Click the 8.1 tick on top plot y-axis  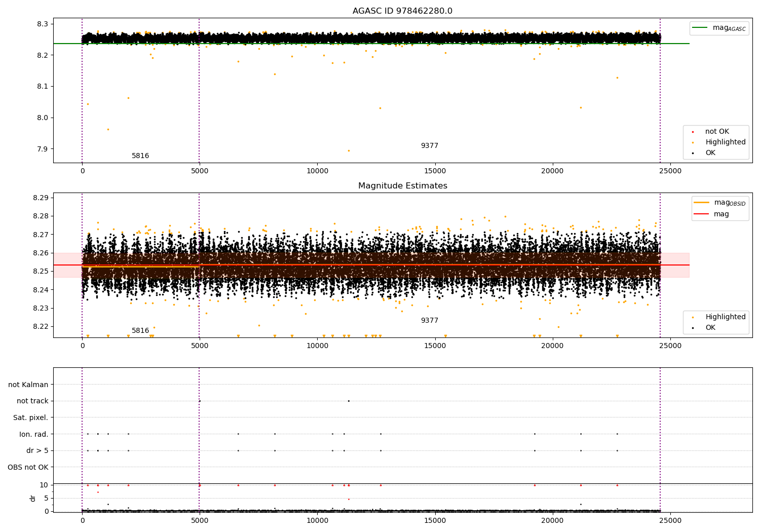click(43, 87)
